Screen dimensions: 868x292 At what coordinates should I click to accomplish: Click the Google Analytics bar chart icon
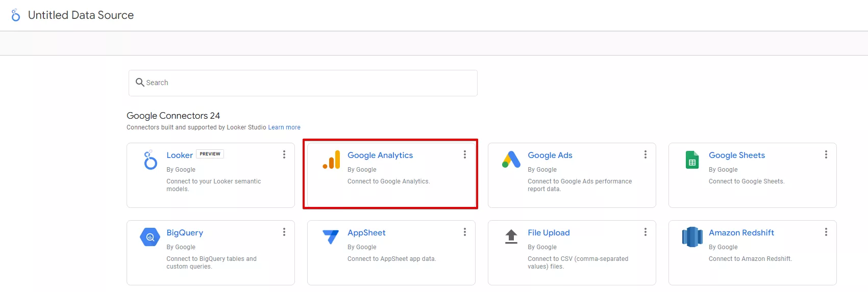(x=331, y=160)
